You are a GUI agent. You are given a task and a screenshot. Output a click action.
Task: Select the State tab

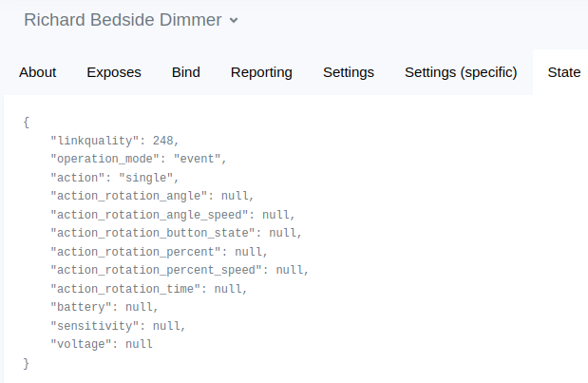[563, 72]
